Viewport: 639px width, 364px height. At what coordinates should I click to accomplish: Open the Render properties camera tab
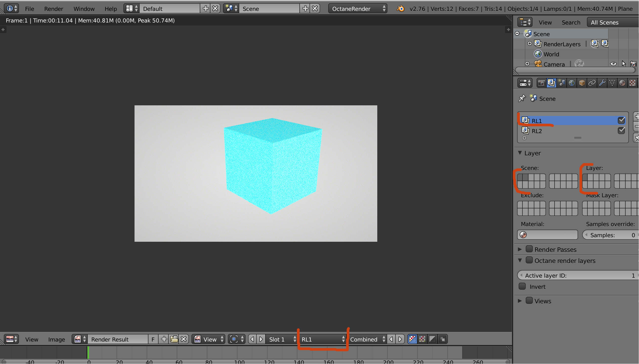tap(541, 83)
